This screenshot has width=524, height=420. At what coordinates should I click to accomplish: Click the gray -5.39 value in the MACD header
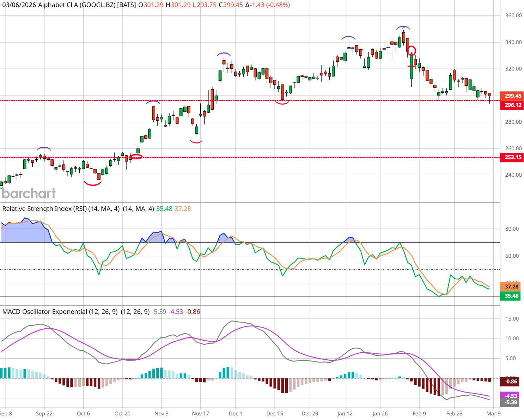(x=159, y=312)
